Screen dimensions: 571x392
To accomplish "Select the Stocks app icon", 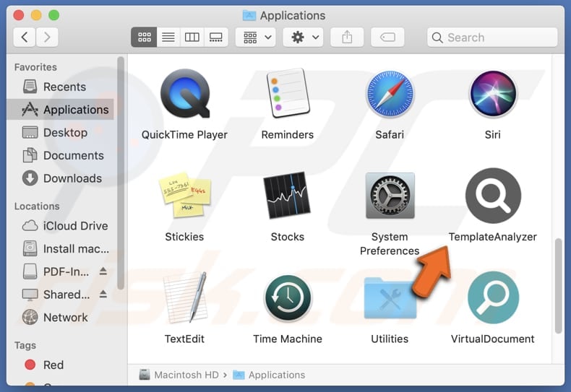I will click(x=287, y=195).
